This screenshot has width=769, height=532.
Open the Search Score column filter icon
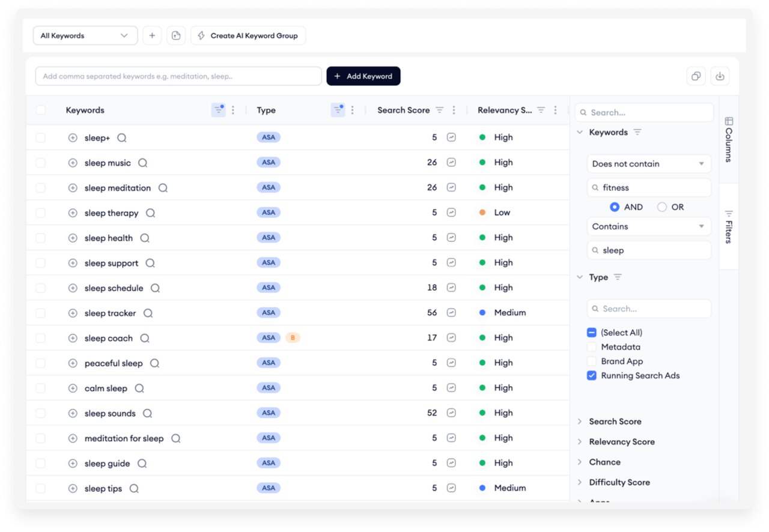[440, 110]
